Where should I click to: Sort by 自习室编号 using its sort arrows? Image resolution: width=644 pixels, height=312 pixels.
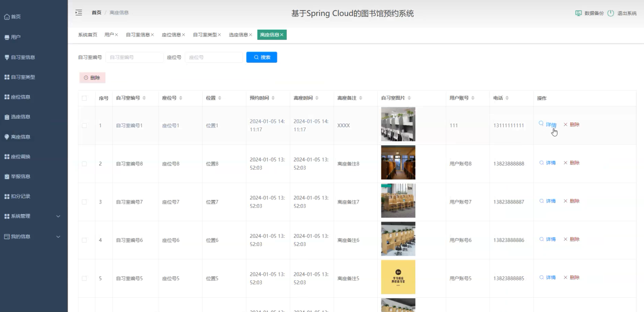(x=144, y=98)
